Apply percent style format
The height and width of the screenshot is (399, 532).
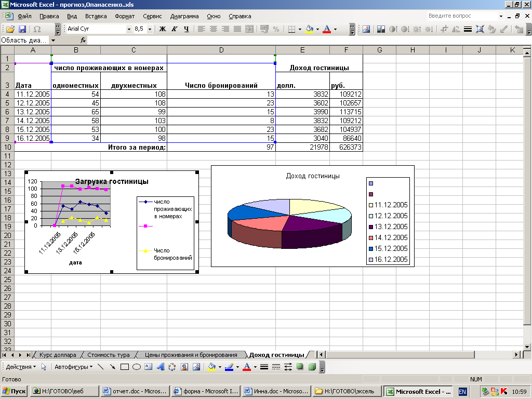click(x=276, y=29)
